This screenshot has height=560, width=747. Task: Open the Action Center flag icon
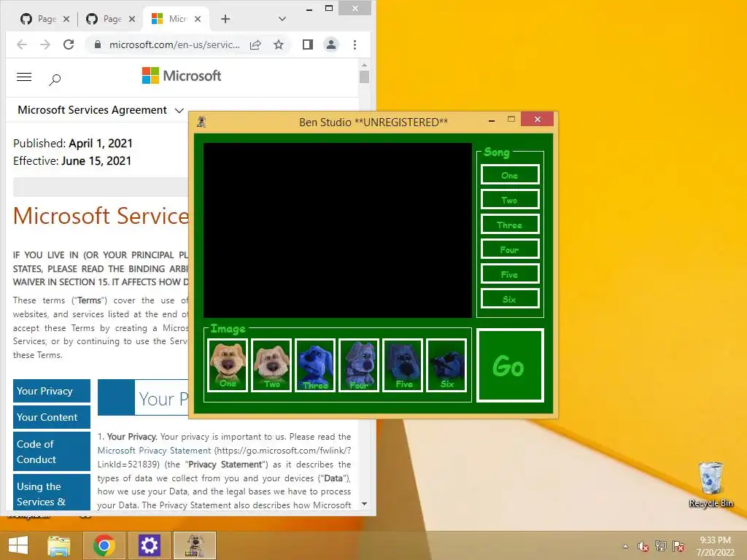[678, 546]
